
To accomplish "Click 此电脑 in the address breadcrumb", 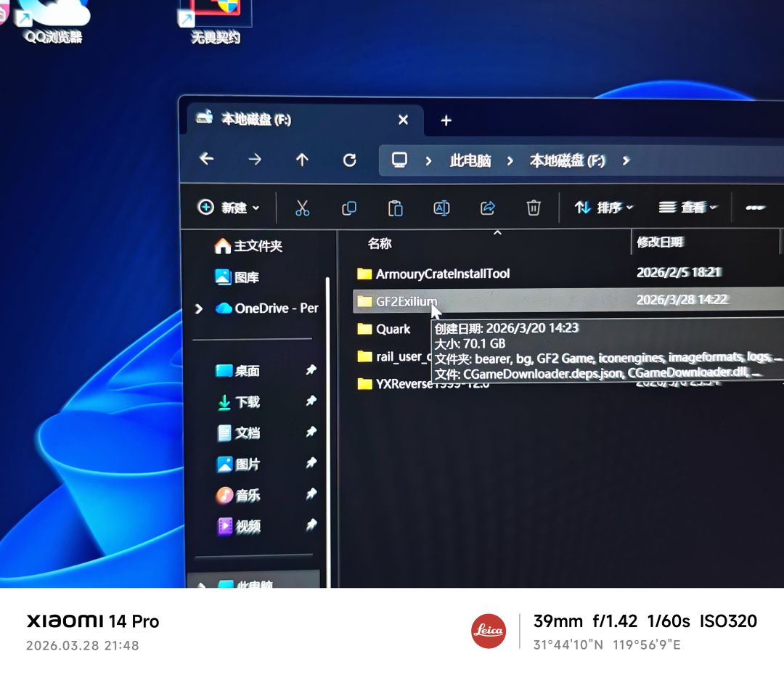I will (470, 160).
